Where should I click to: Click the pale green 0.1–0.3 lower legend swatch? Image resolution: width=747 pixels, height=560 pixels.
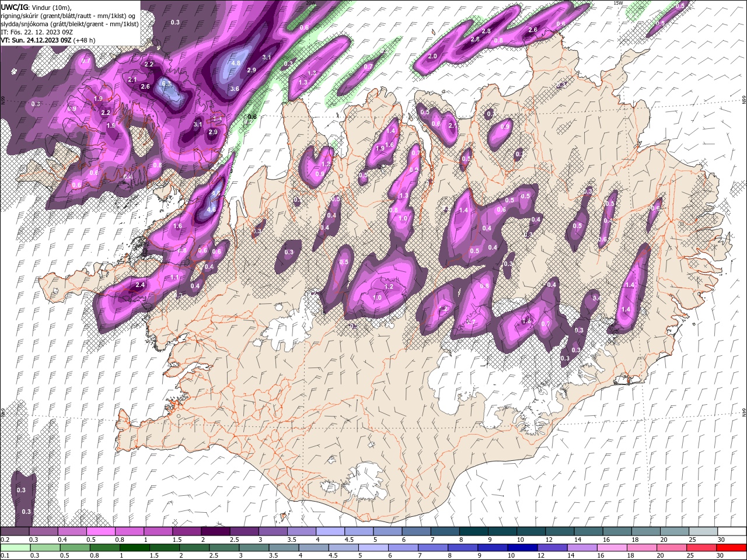pos(15,548)
